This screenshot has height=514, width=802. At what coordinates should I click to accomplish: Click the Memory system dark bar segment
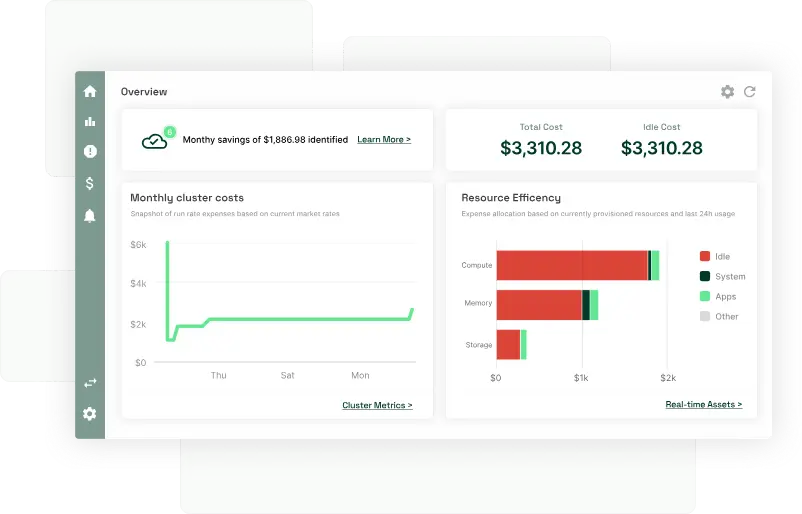pos(586,305)
